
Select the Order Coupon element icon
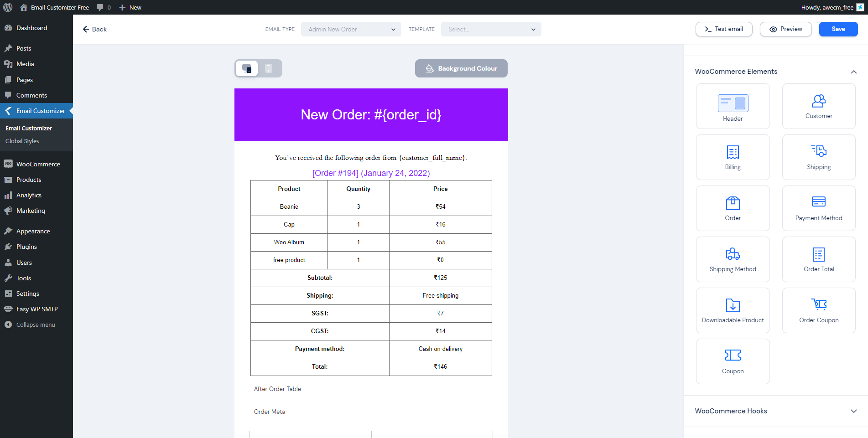(819, 304)
